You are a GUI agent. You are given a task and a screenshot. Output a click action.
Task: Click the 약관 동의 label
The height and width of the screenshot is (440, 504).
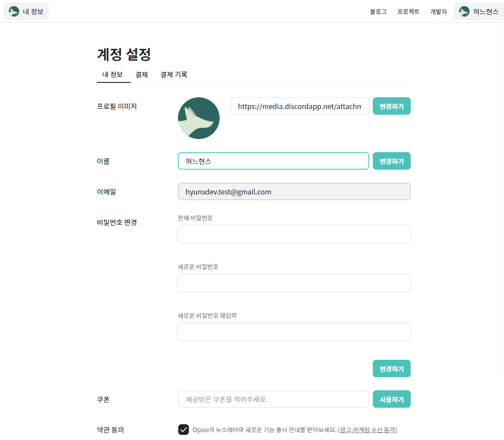point(110,430)
